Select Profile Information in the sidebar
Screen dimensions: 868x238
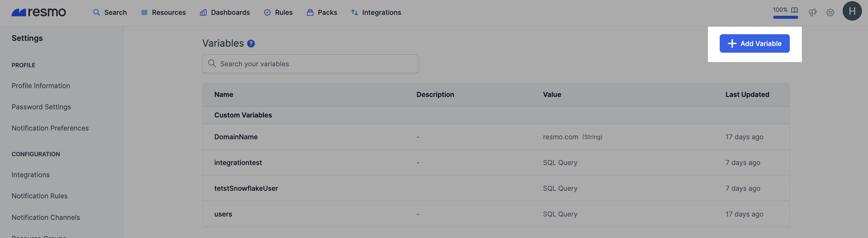coord(41,86)
